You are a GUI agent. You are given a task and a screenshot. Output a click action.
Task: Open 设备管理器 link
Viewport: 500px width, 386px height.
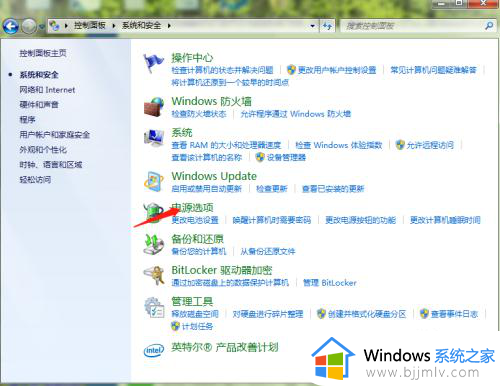(286, 157)
